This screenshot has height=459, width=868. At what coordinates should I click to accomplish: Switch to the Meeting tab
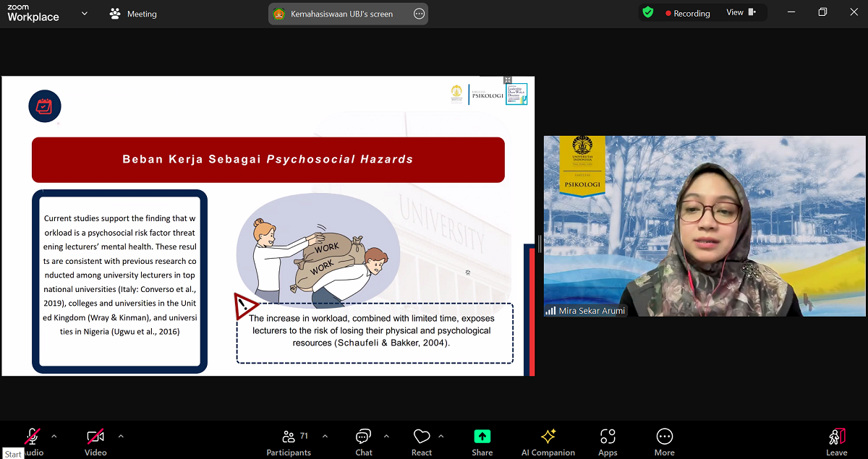coord(134,14)
